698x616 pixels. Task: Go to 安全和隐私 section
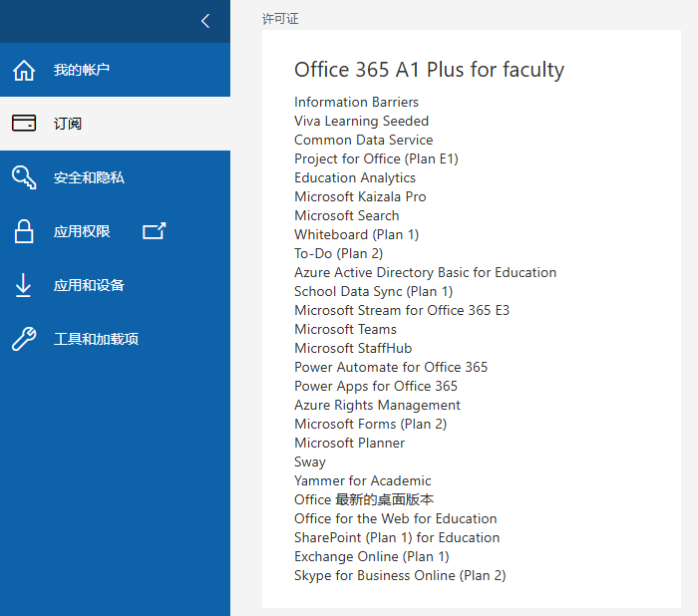click(115, 177)
